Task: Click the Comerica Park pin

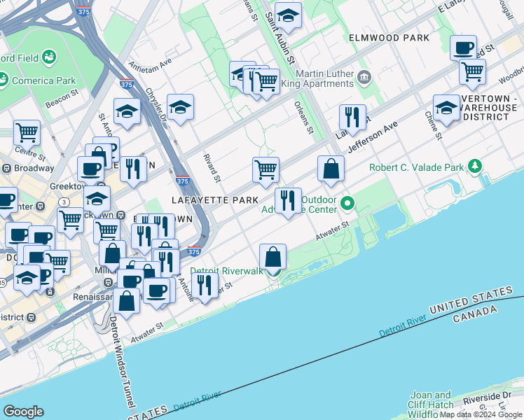Action: click(4, 79)
